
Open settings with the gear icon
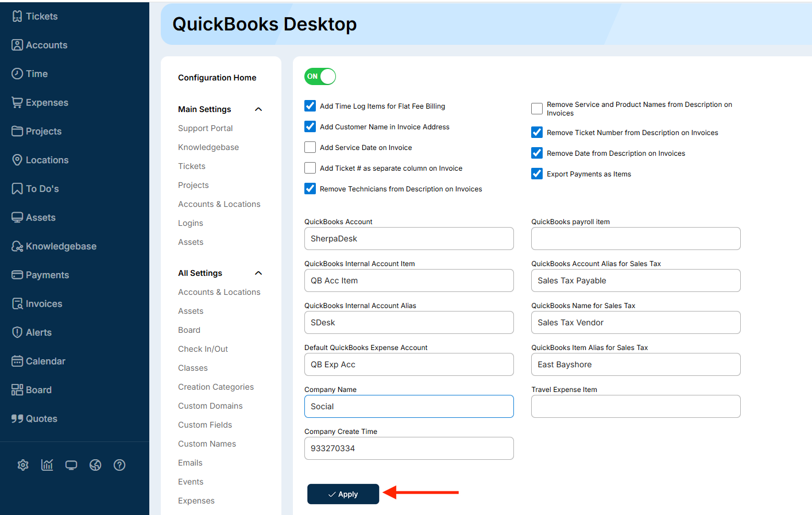[23, 465]
